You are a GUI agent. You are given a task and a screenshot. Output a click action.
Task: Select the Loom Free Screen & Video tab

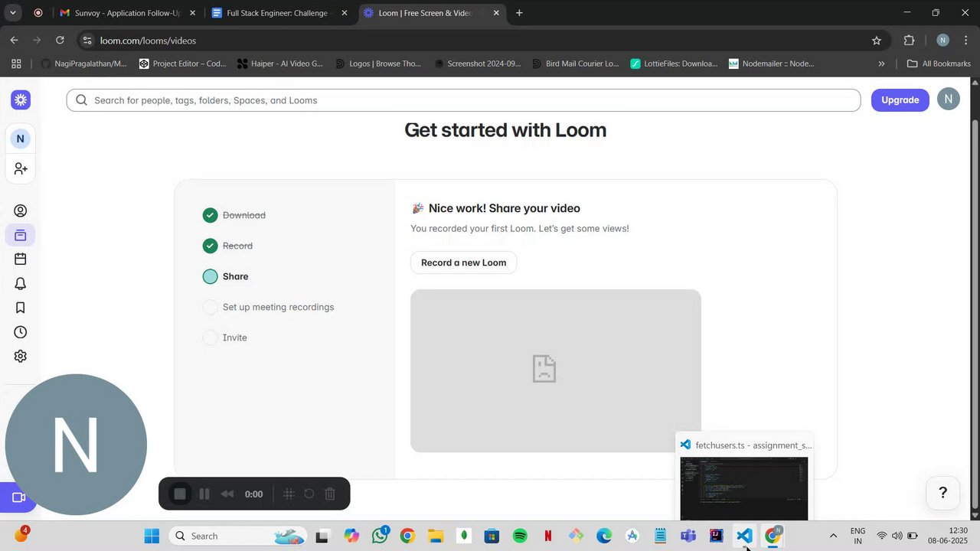click(x=433, y=13)
